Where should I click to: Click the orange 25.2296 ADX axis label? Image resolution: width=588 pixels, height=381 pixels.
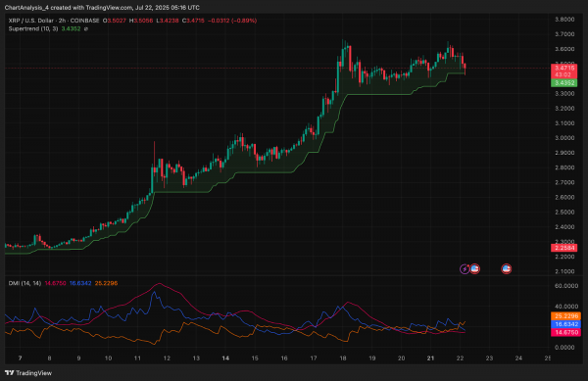565,315
